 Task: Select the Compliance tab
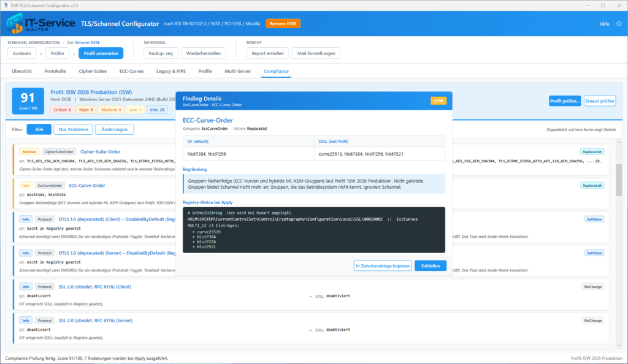(276, 71)
